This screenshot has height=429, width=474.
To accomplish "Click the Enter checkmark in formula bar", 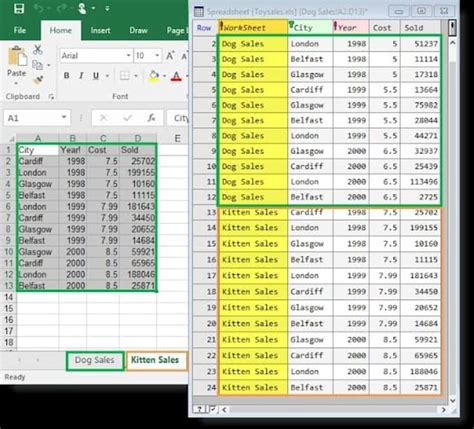I will (x=127, y=118).
